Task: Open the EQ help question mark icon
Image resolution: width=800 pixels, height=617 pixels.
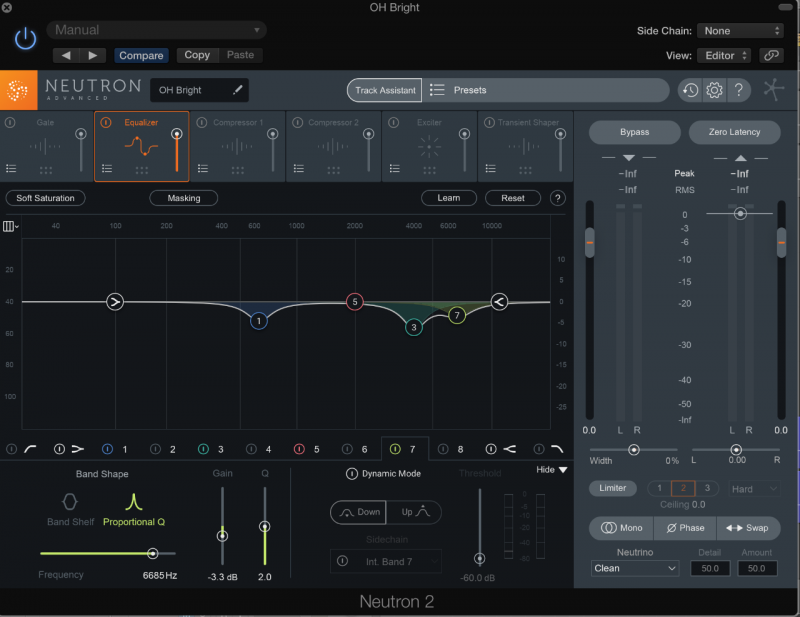Action: [558, 198]
